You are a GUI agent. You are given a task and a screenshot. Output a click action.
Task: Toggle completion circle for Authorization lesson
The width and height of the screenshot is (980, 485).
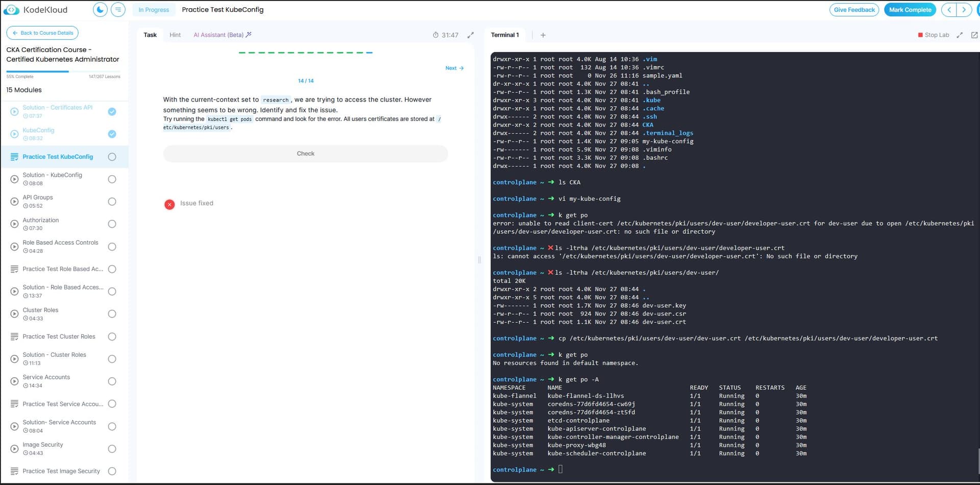(112, 224)
